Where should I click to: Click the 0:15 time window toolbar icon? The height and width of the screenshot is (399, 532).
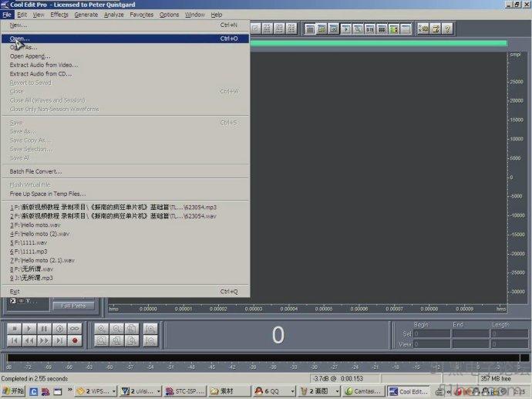(369, 29)
